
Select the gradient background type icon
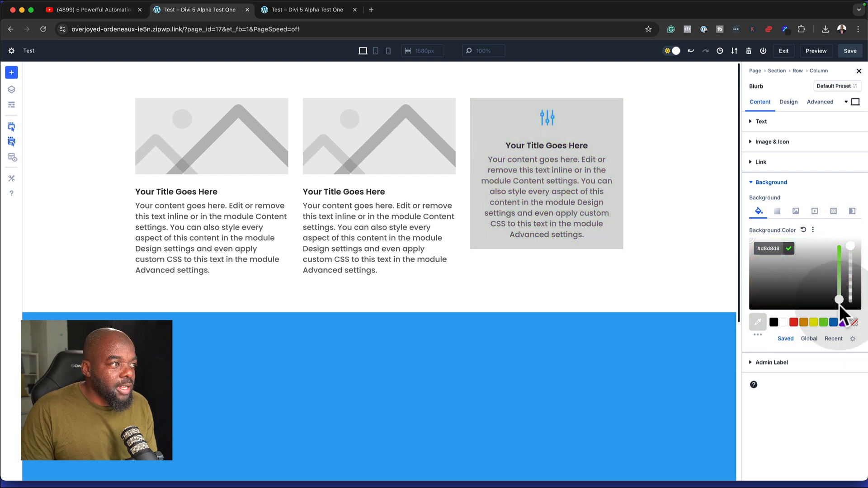[777, 211]
